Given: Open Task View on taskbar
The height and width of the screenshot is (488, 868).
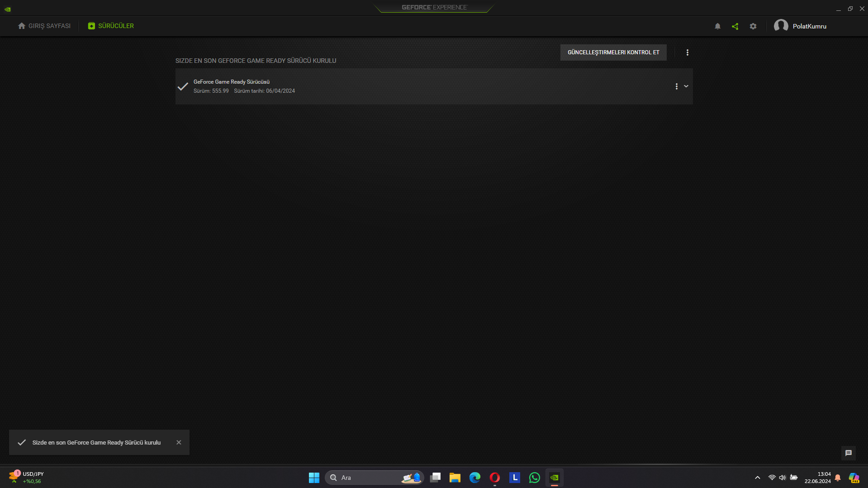Looking at the screenshot, I should click(435, 478).
